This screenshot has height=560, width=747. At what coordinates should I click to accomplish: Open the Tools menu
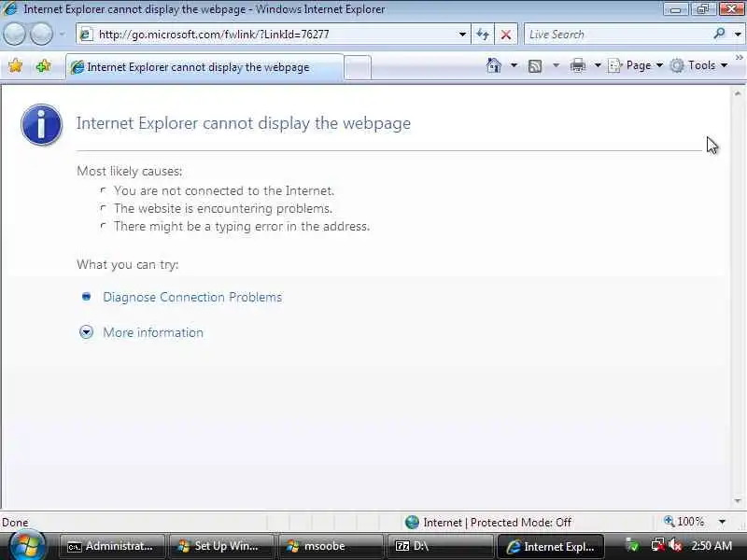(x=698, y=65)
